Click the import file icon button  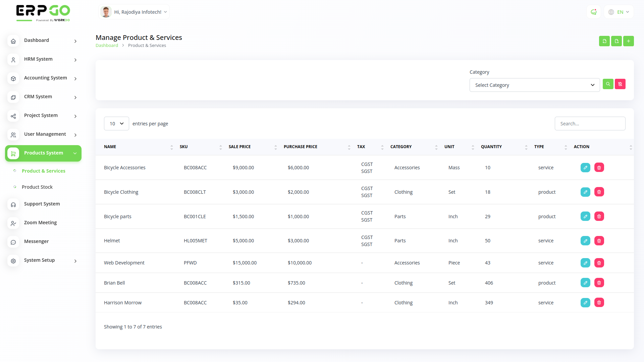point(604,41)
